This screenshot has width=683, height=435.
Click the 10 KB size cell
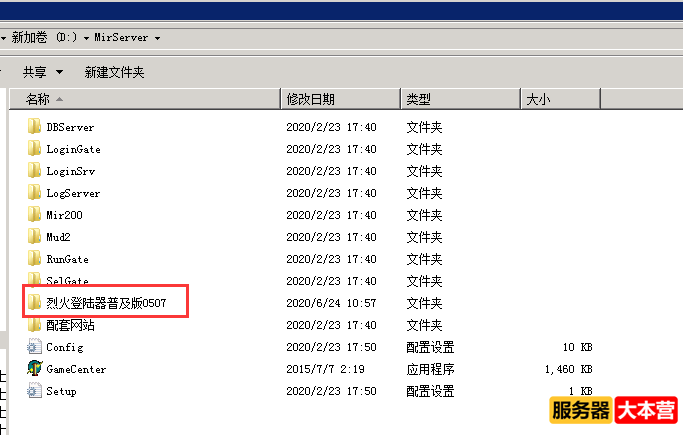[578, 347]
